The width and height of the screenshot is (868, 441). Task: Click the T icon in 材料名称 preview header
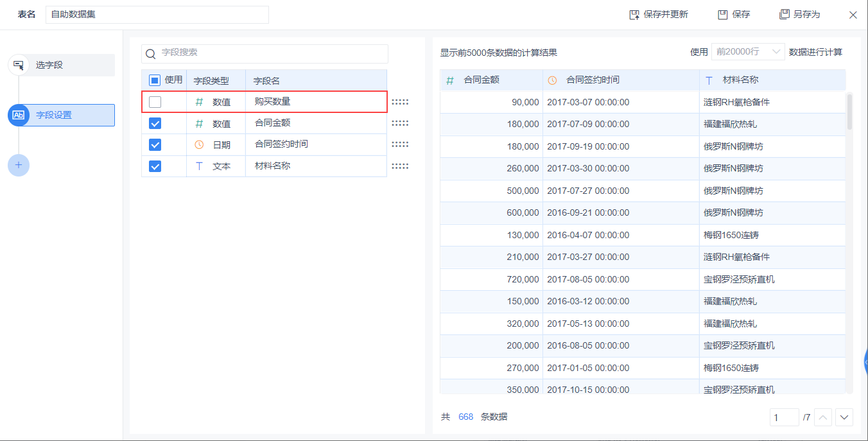pos(709,80)
